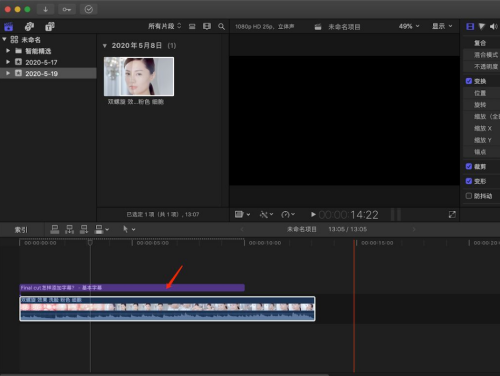Screen dimensions: 500x376
Task: Open the enhancement wand menu
Action: [x=266, y=215]
